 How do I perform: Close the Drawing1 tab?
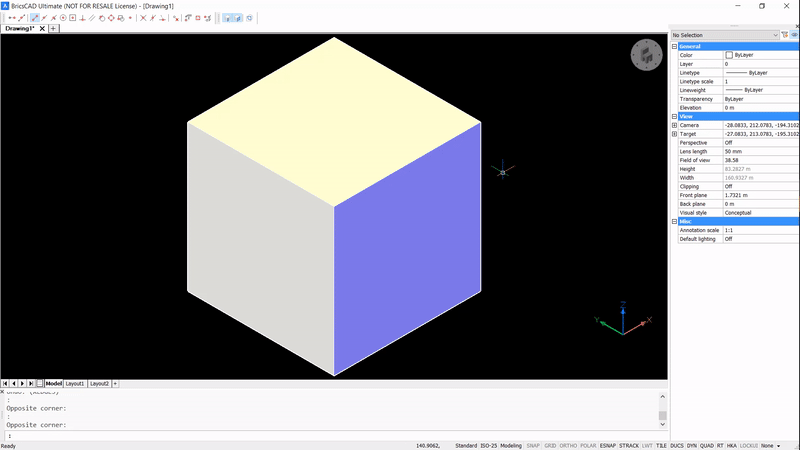click(x=42, y=29)
